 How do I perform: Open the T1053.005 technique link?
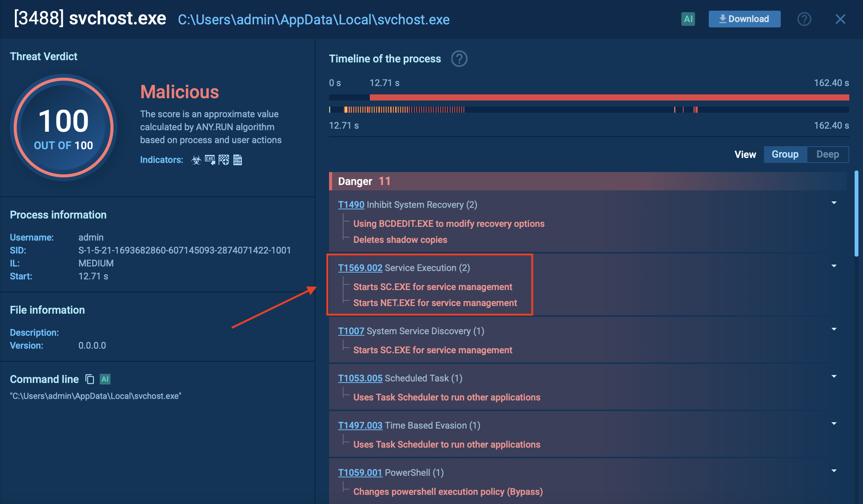pyautogui.click(x=360, y=378)
